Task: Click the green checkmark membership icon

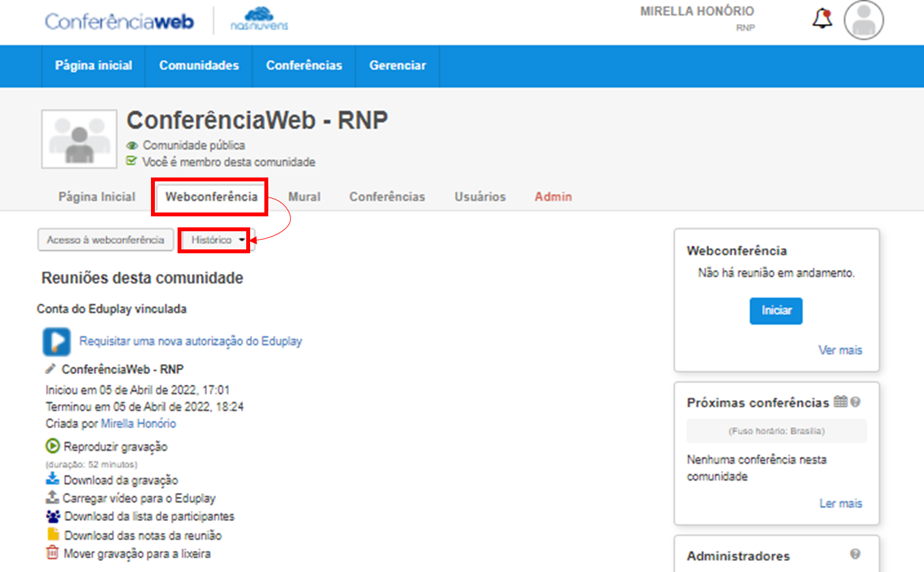Action: pos(132,161)
